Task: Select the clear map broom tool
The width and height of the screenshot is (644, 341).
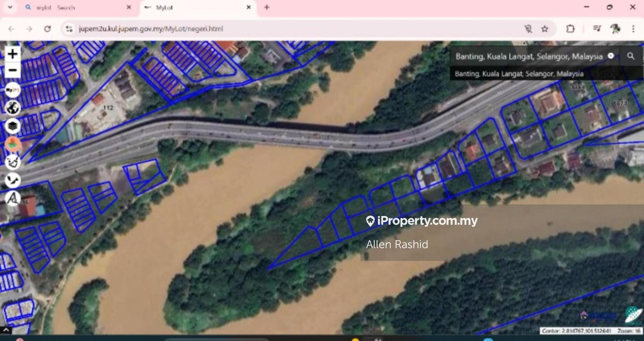Action: point(13,162)
